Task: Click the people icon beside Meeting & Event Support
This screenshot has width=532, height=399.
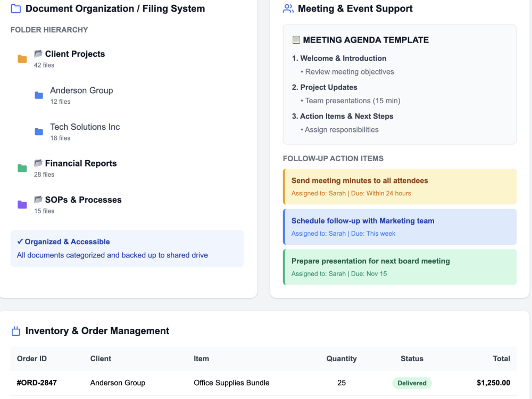Action: pyautogui.click(x=288, y=9)
